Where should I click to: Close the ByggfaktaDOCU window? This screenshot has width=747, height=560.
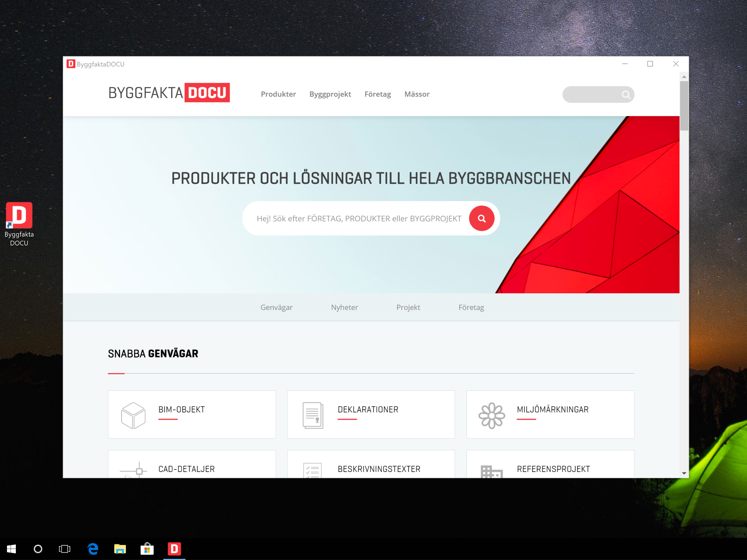point(675,64)
